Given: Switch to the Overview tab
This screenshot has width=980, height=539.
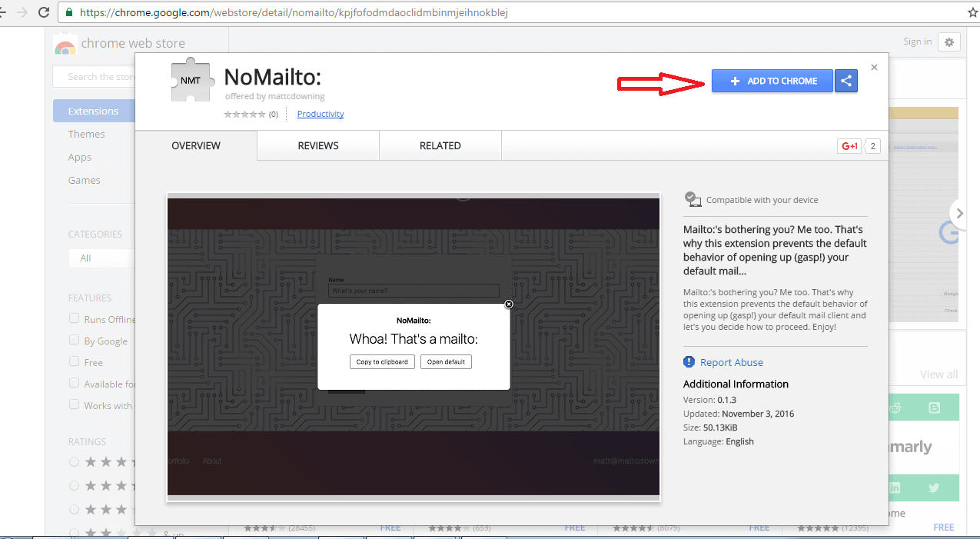Looking at the screenshot, I should tap(196, 145).
